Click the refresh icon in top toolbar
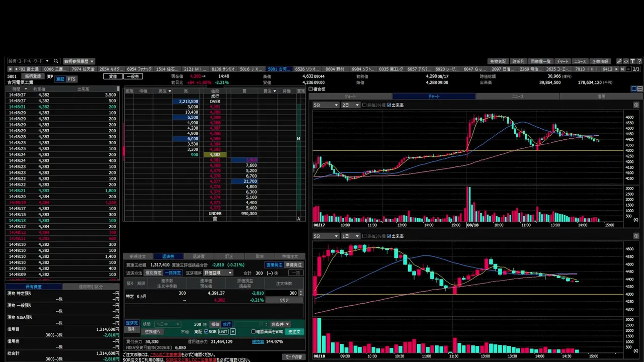Image resolution: width=644 pixels, height=362 pixels. coord(626,61)
